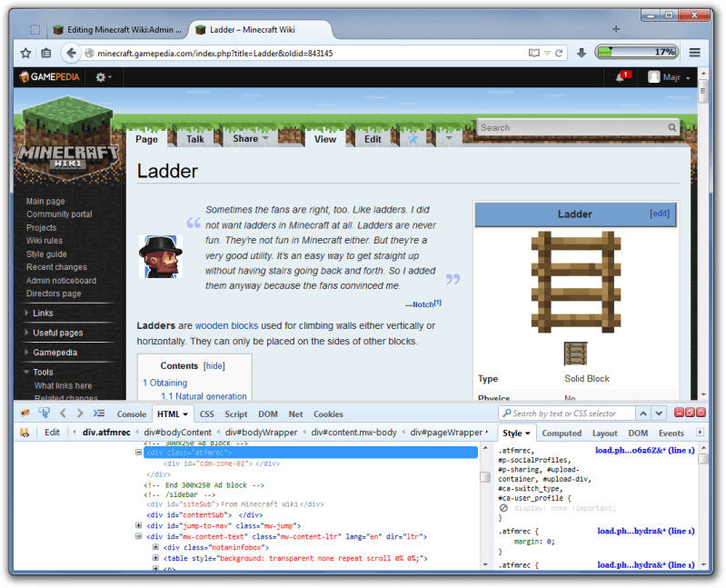Open the Majr user account dropdown
The image size is (726, 588).
click(669, 77)
